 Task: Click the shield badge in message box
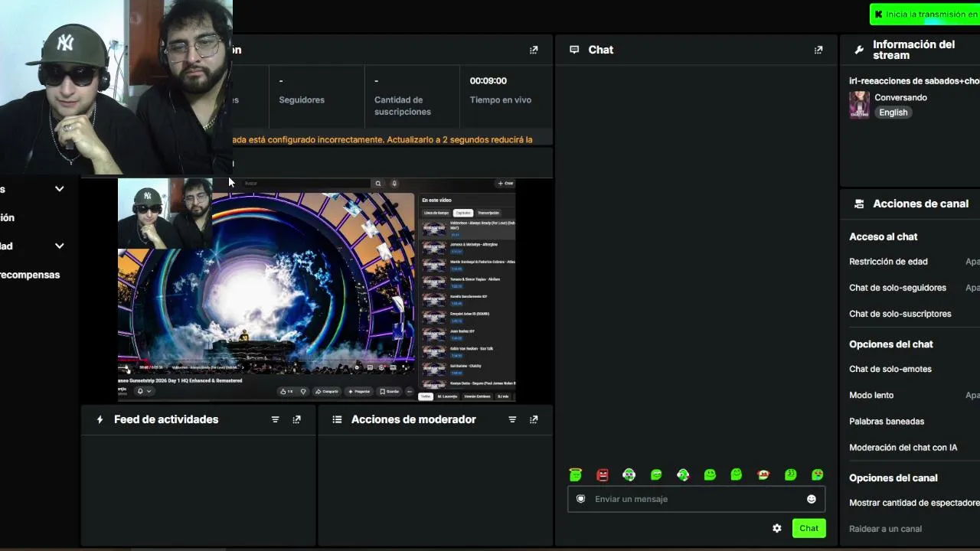581,499
